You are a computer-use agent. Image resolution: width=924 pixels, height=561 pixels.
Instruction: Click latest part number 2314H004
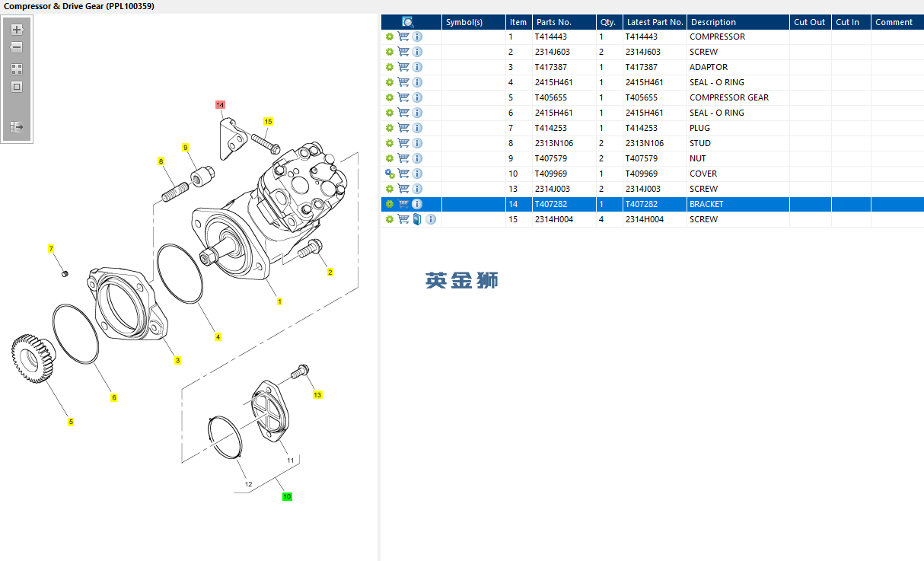coord(645,219)
